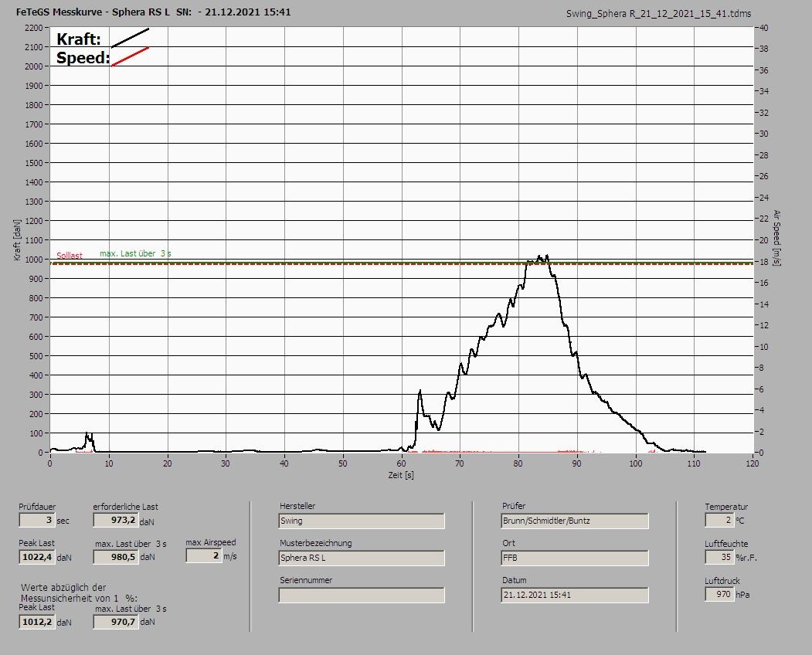Click the Air Speed [m/s] axis label

[x=776, y=238]
